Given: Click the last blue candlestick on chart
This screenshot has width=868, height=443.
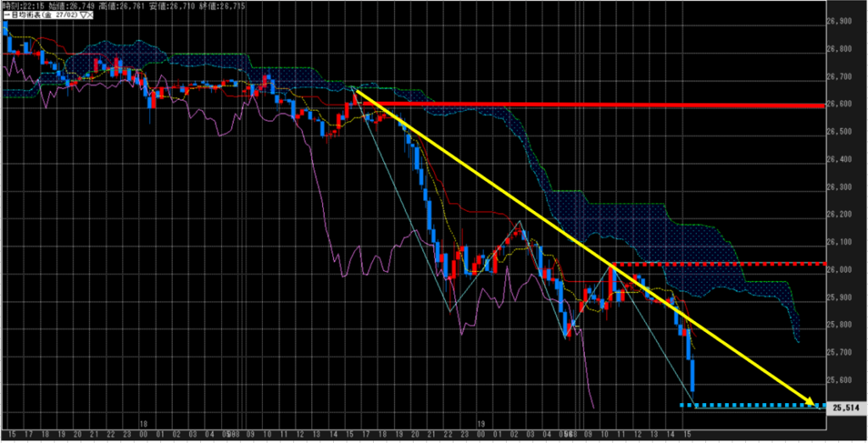Looking at the screenshot, I should click(693, 375).
